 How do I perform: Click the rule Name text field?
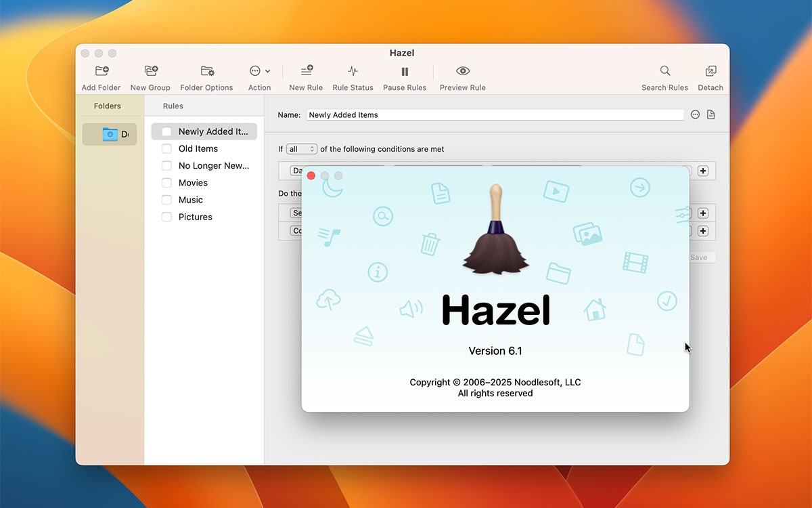pos(495,115)
